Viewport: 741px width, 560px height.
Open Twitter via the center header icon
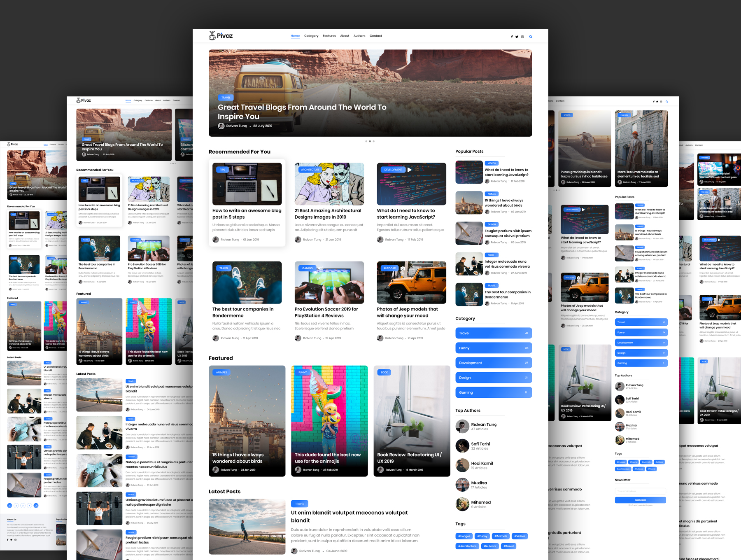point(517,37)
